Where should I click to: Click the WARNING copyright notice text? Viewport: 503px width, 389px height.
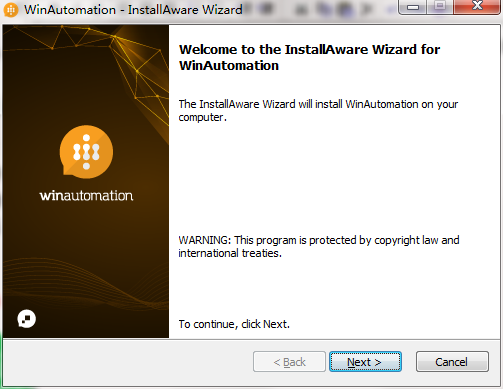pos(319,247)
